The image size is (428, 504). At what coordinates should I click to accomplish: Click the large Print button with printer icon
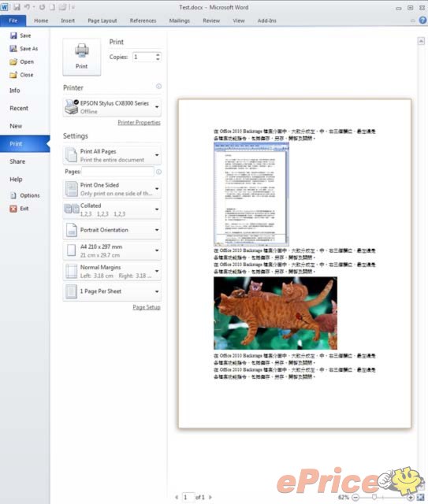pos(82,57)
